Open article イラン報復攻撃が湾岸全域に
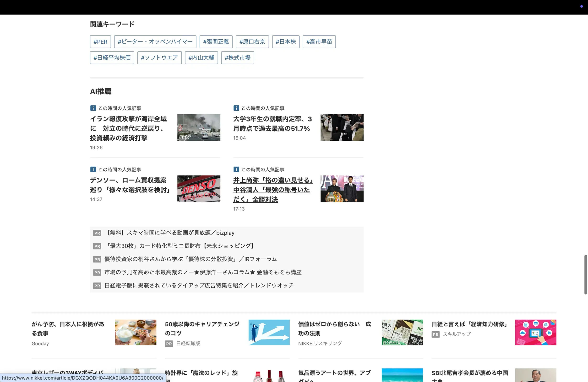Viewport: 588px width, 382px height. [x=128, y=128]
